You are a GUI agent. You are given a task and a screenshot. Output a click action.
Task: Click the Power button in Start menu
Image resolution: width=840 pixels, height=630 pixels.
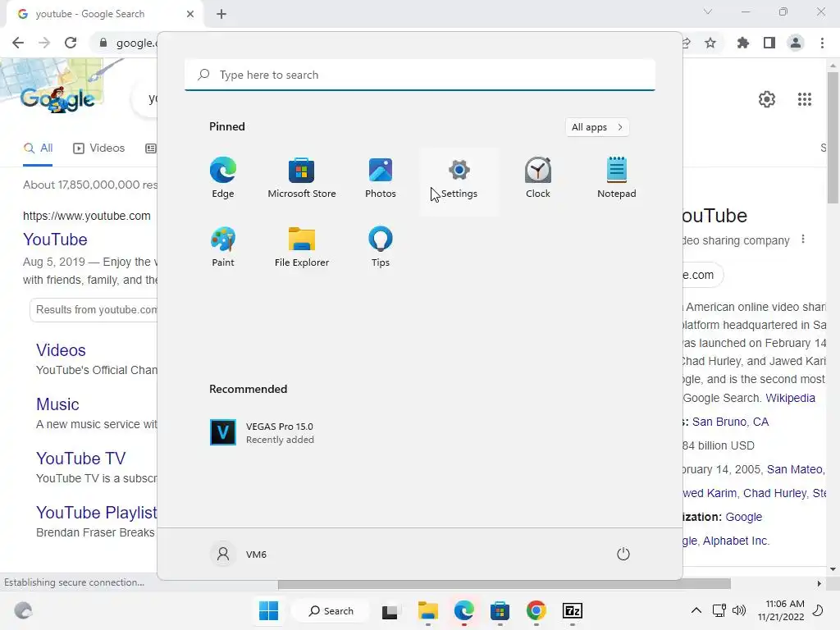[x=623, y=554]
